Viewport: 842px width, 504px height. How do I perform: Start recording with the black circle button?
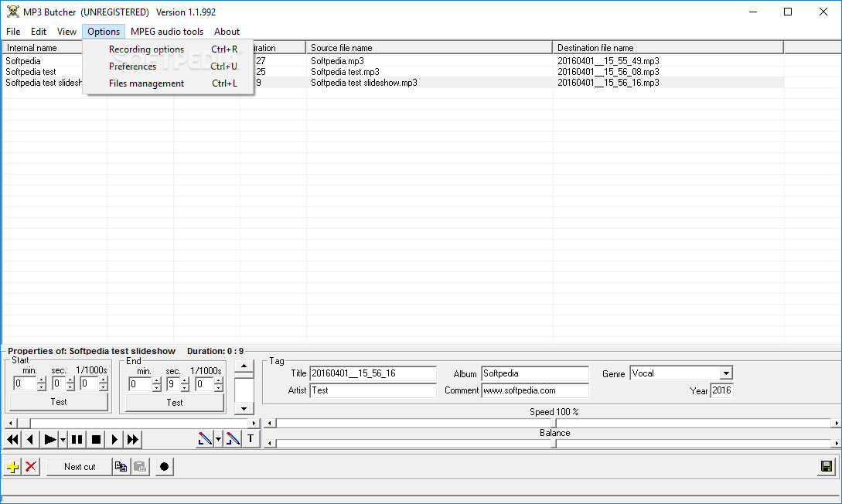tap(165, 467)
